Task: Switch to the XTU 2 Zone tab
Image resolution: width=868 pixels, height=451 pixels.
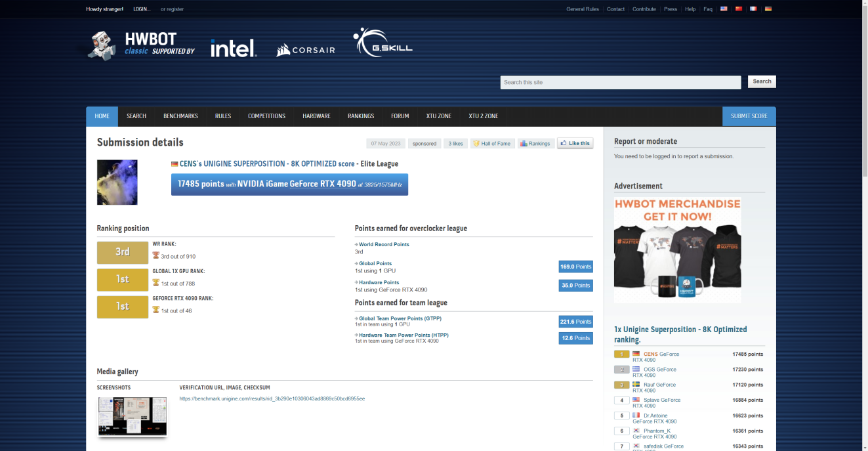Action: 483,116
